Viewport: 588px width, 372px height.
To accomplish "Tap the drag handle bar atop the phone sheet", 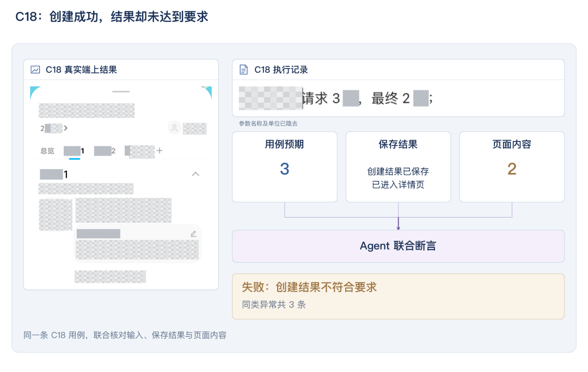I will (x=121, y=91).
